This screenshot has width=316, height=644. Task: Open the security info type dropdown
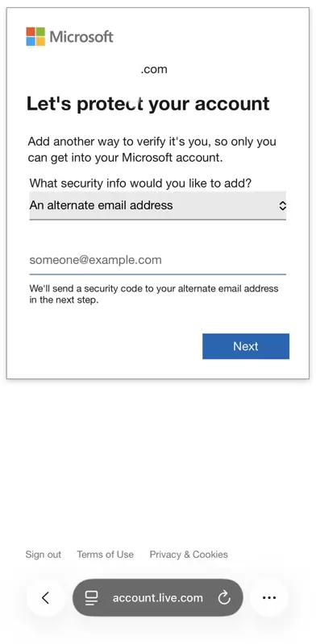coord(157,205)
